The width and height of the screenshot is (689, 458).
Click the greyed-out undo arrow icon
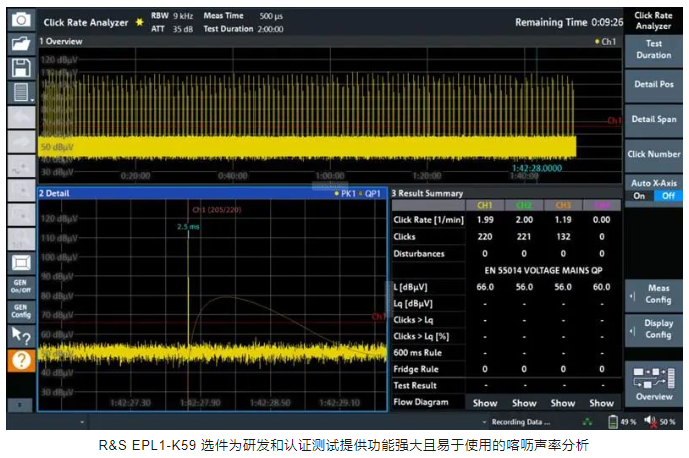coord(22,117)
